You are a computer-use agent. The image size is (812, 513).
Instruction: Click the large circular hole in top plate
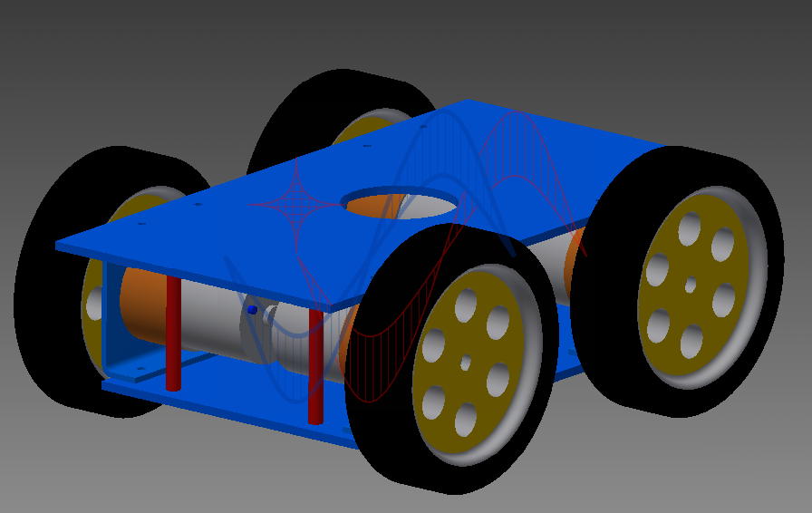[400, 203]
